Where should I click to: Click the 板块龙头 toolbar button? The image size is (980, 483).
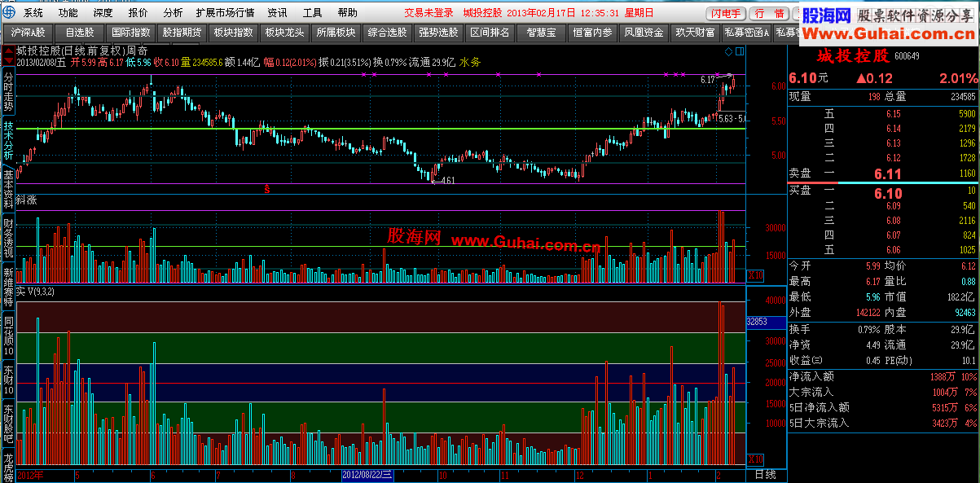click(x=284, y=33)
